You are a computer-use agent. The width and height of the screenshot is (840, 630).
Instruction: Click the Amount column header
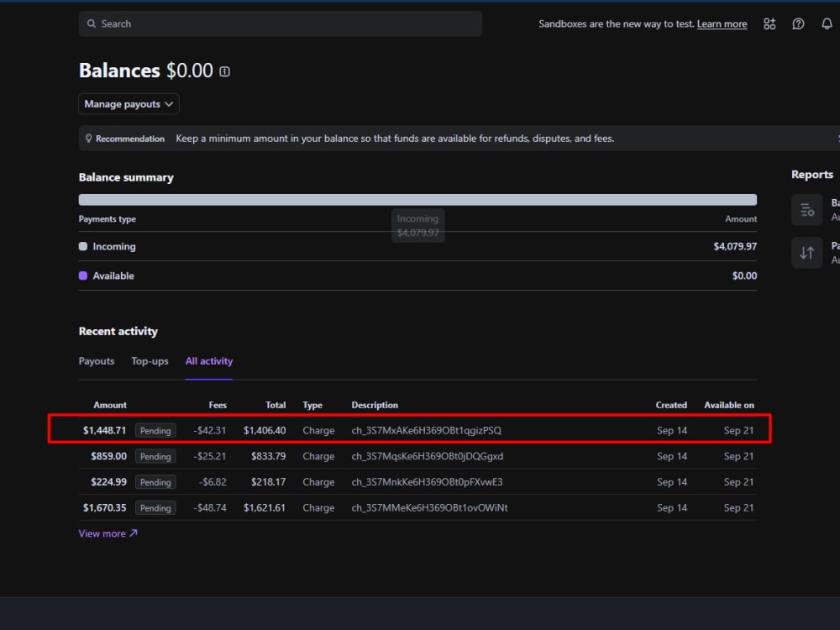click(110, 405)
